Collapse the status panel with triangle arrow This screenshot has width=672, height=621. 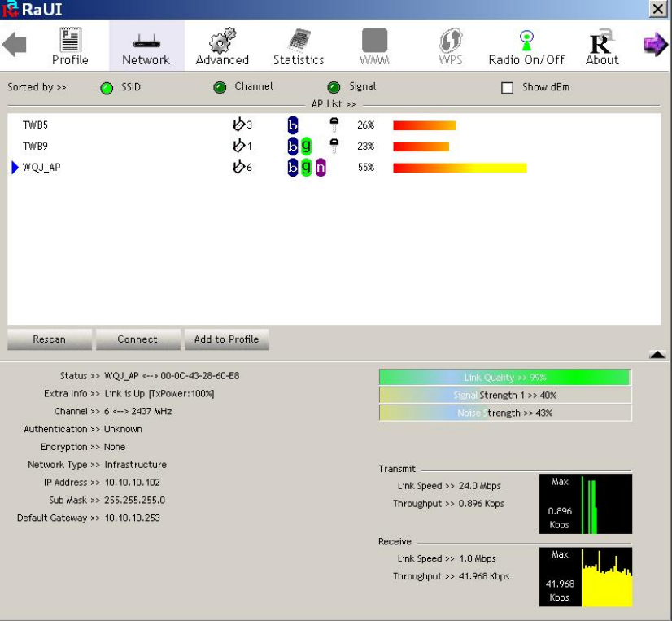click(x=657, y=355)
